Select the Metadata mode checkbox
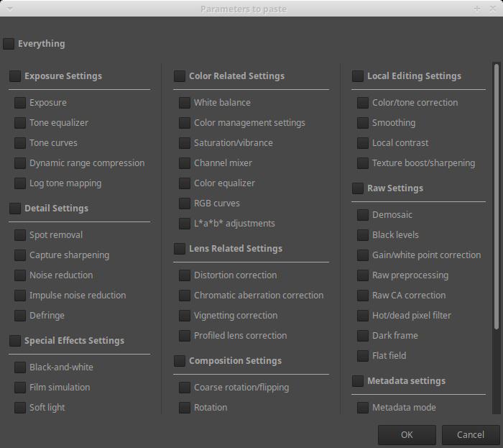The width and height of the screenshot is (503, 448). coord(363,408)
